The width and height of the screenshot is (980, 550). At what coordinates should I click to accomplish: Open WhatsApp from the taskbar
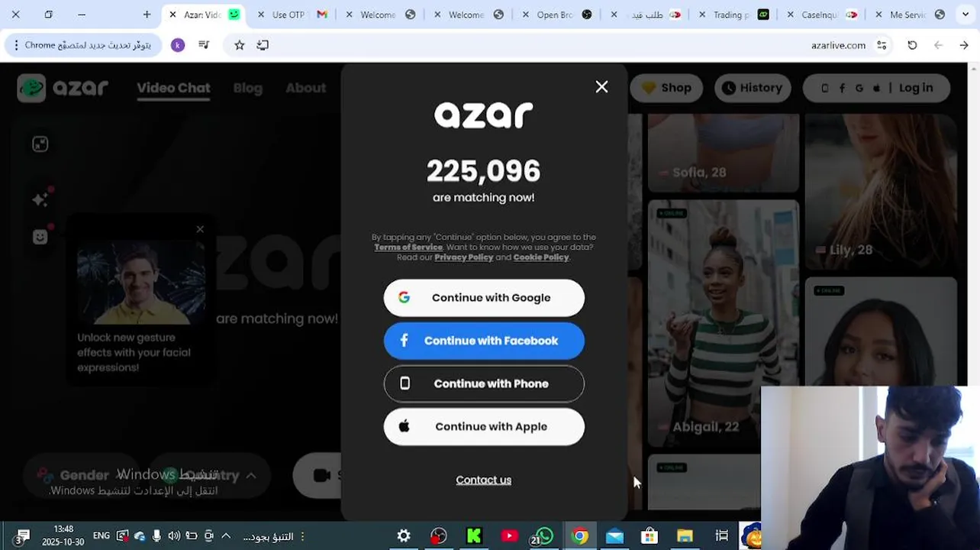point(543,536)
